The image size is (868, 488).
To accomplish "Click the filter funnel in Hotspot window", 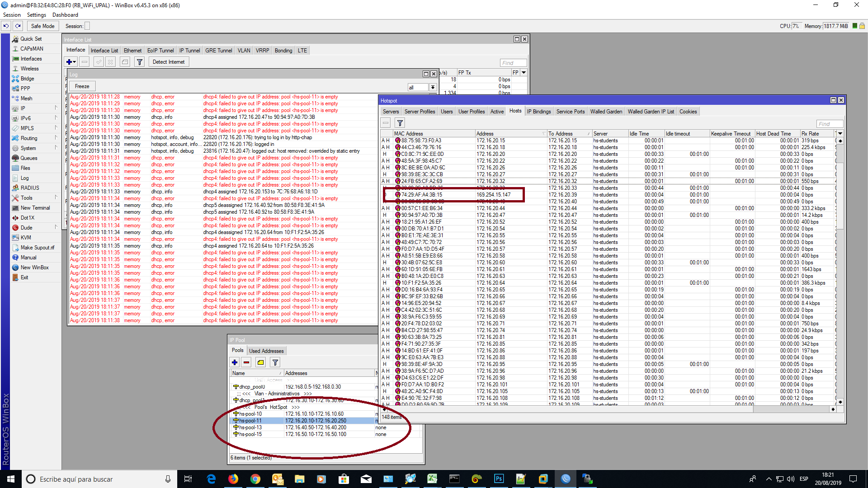I will (x=400, y=123).
